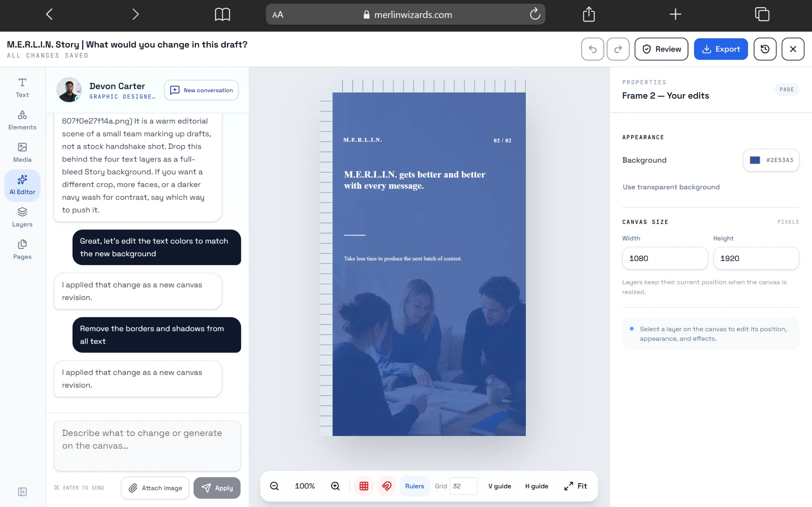This screenshot has height=507, width=812.
Task: Focus the describe-change prompt text box
Action: coord(147,446)
